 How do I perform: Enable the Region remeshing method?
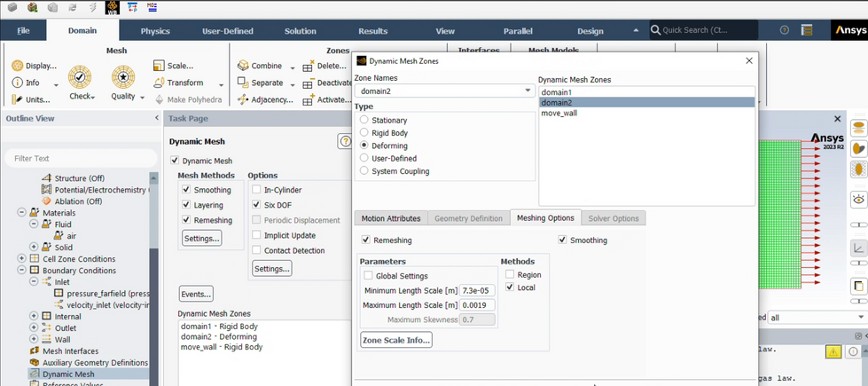pyautogui.click(x=510, y=275)
